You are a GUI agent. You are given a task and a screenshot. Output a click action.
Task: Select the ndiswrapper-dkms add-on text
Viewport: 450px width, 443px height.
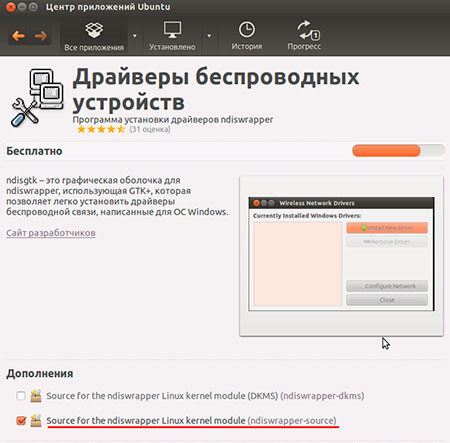point(205,396)
